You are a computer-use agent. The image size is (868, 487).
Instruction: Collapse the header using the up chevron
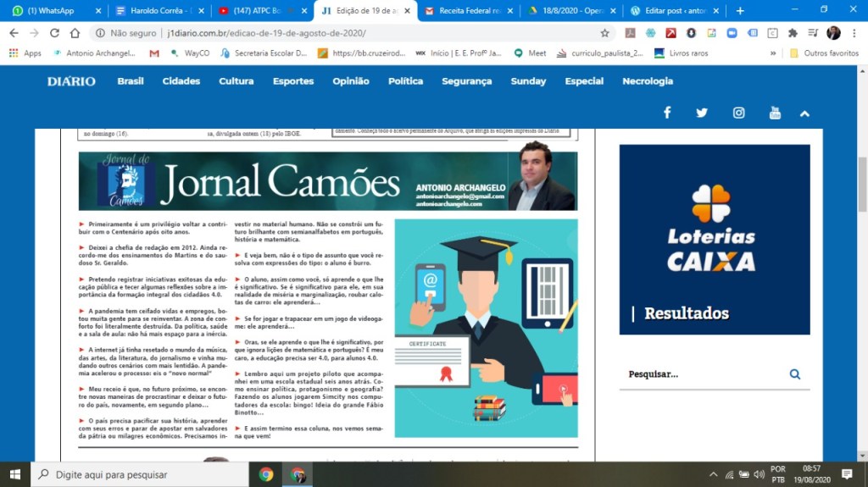pos(804,113)
